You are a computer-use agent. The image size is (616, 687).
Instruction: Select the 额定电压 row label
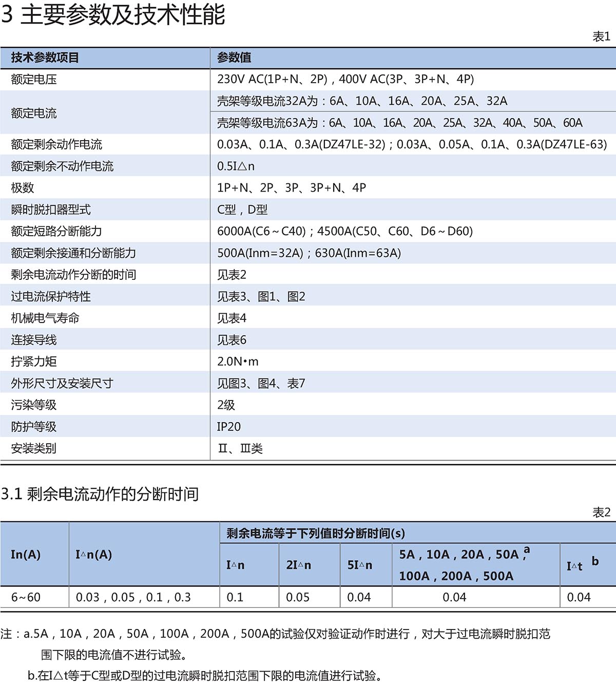34,80
